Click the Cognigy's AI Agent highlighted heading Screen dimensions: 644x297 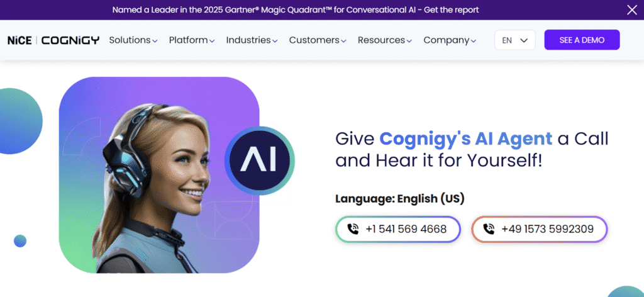[466, 139]
